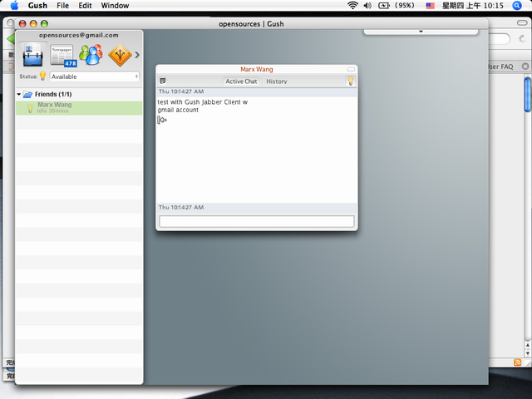
Task: Click the status lightbulb icon in sidebar
Action: (x=42, y=76)
